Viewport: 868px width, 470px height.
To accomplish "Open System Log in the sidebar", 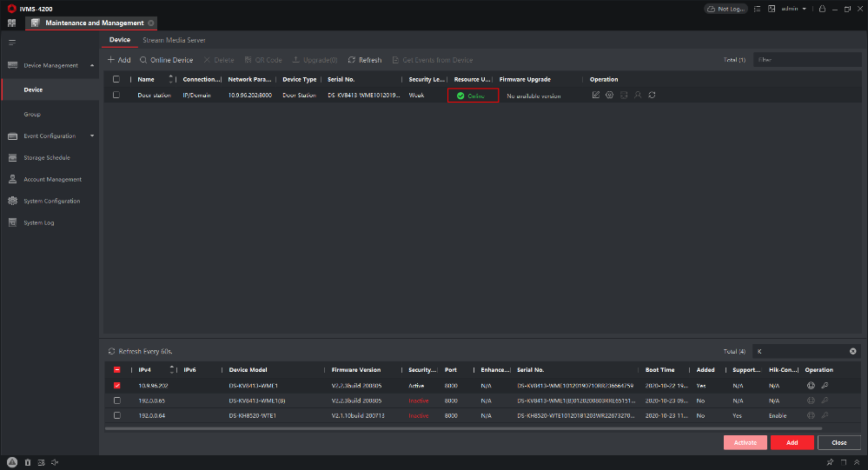I will 39,222.
